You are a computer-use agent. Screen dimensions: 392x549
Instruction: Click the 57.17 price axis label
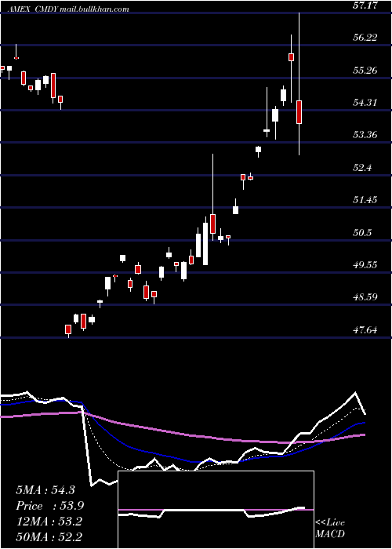tap(366, 5)
